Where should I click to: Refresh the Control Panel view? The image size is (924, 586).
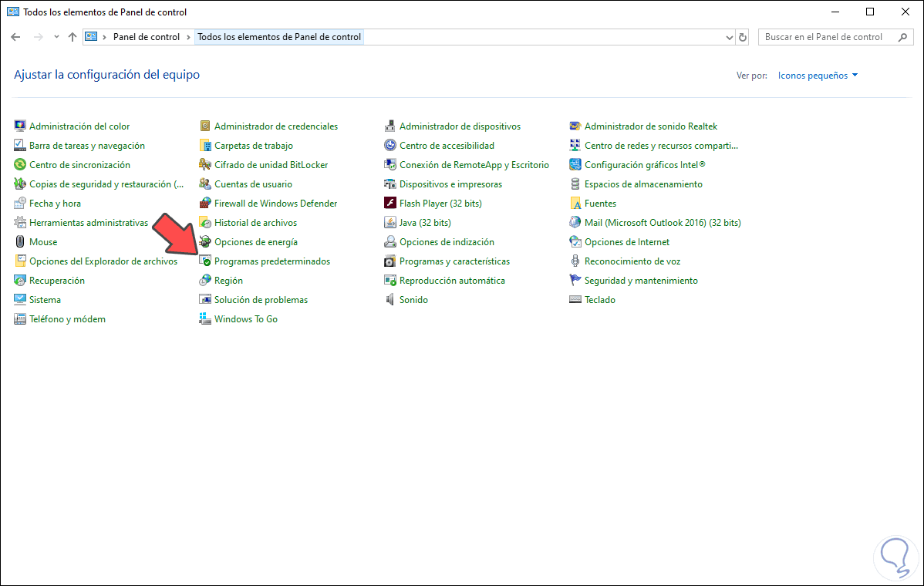pos(743,37)
